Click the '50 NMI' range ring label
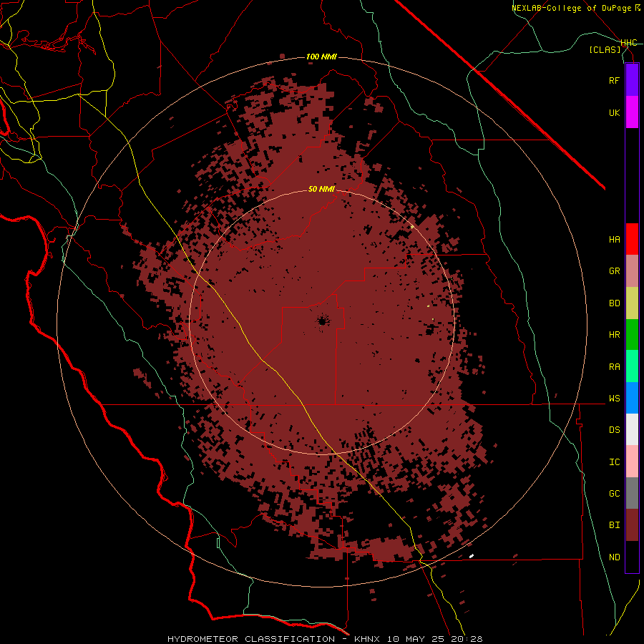 321,189
